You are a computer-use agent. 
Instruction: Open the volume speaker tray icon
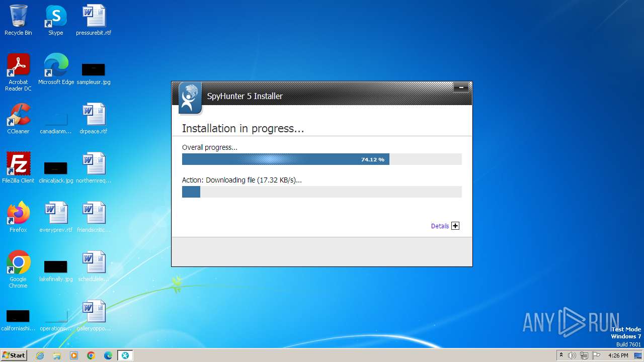pos(572,355)
